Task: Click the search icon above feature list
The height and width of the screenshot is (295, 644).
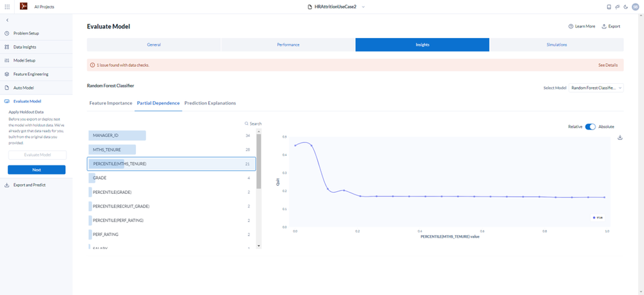Action: coord(246,124)
